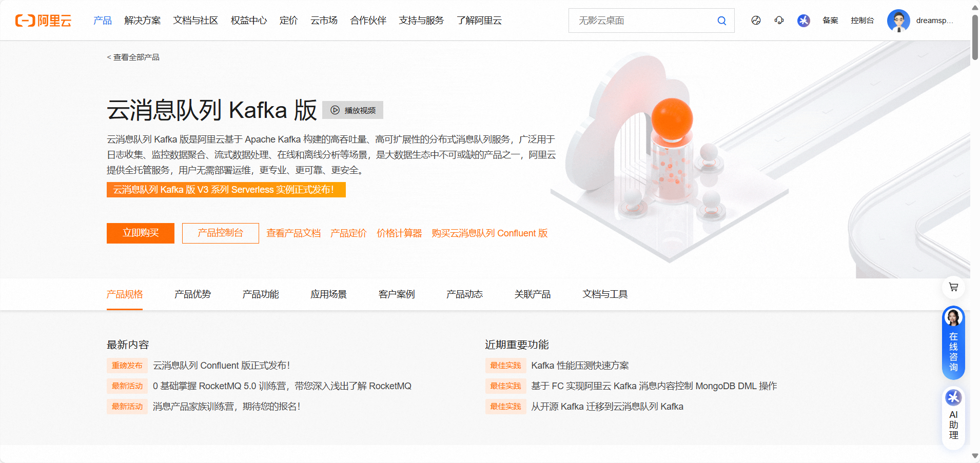
Task: Click the page vertical scrollbar thumb
Action: point(975,37)
